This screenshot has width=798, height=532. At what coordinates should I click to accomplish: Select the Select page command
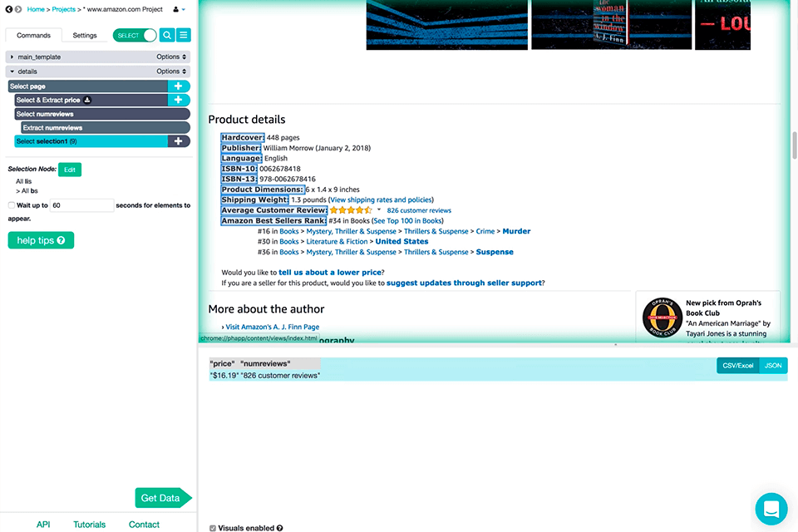pyautogui.click(x=88, y=86)
